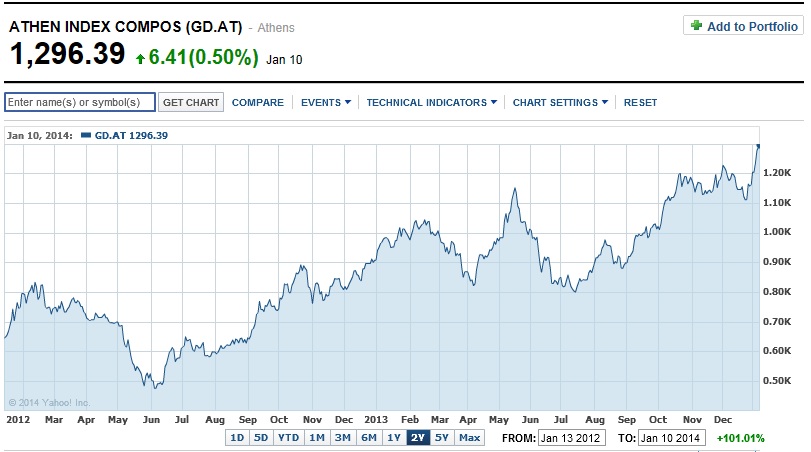
Task: Open the COMPARE option
Action: pos(258,102)
